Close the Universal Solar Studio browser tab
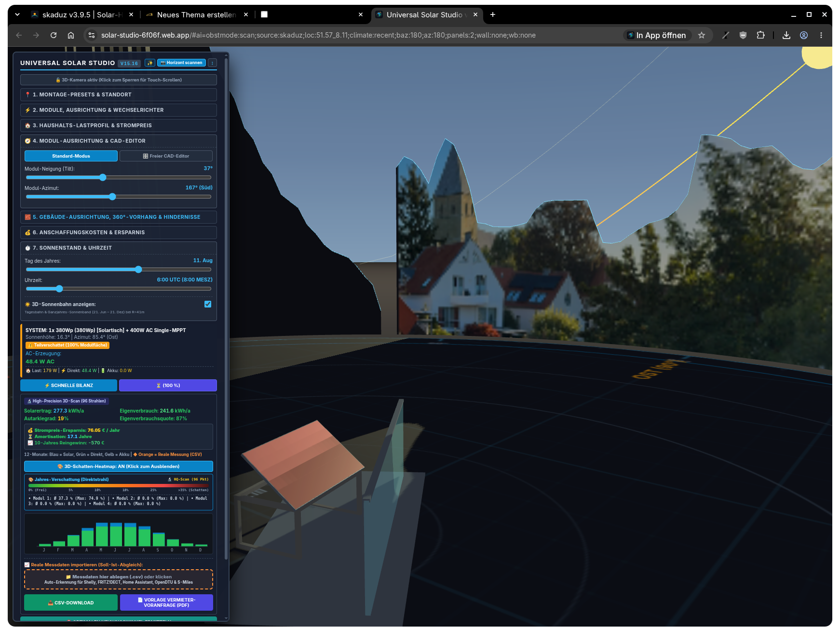 coord(475,15)
